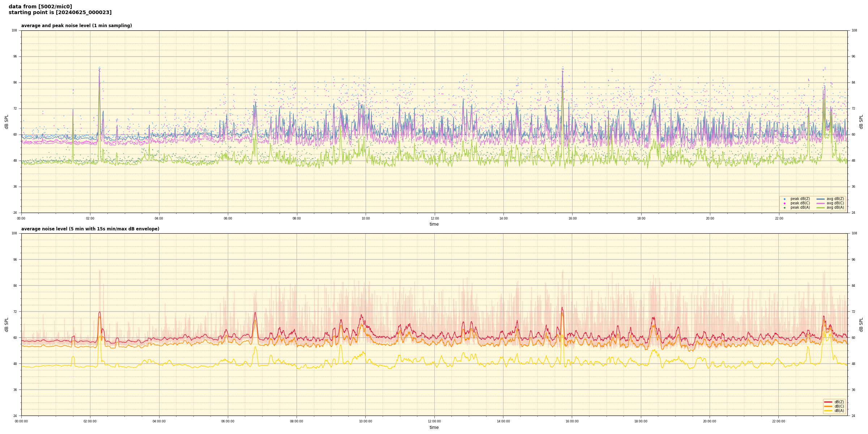Click right 'dB SPL' label of top chart
This screenshot has height=434, width=868.
[861, 122]
